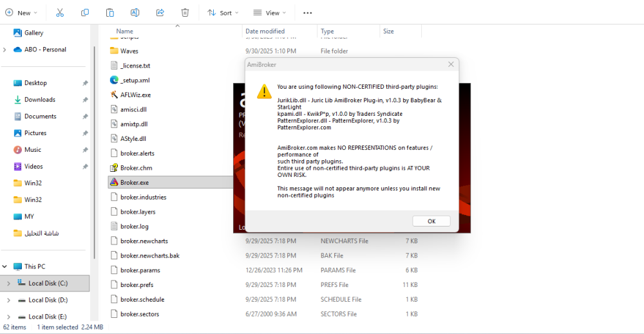Close the AmiBroker warning dialog

tap(451, 64)
